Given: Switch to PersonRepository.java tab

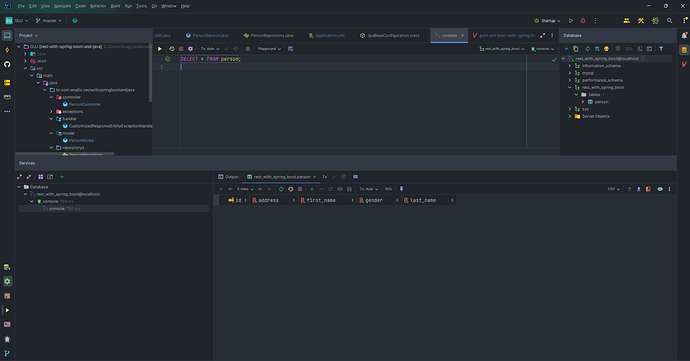Looking at the screenshot, I should coord(268,35).
